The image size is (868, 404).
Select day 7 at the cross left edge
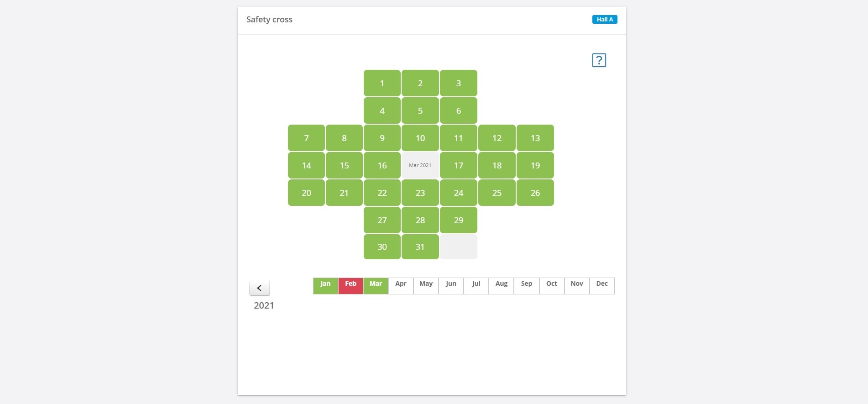306,138
